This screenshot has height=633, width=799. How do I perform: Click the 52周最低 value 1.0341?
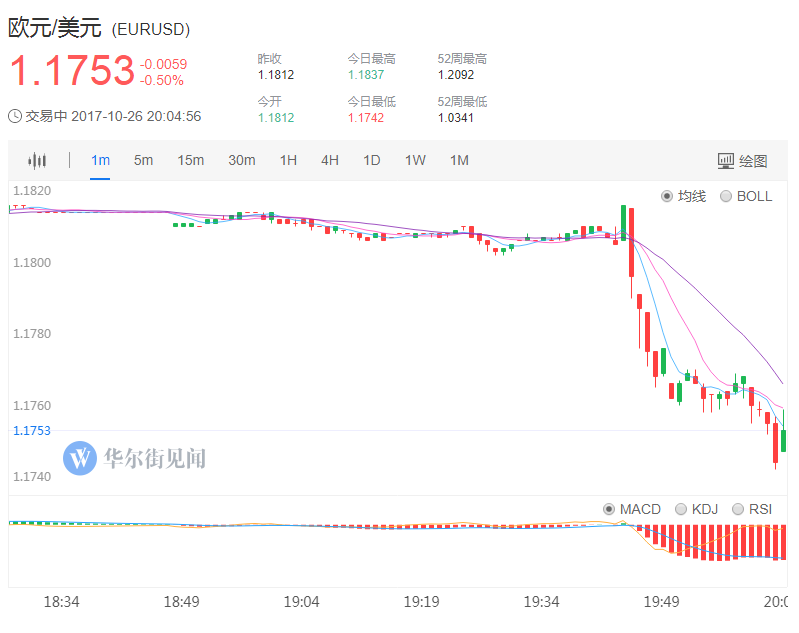456,118
